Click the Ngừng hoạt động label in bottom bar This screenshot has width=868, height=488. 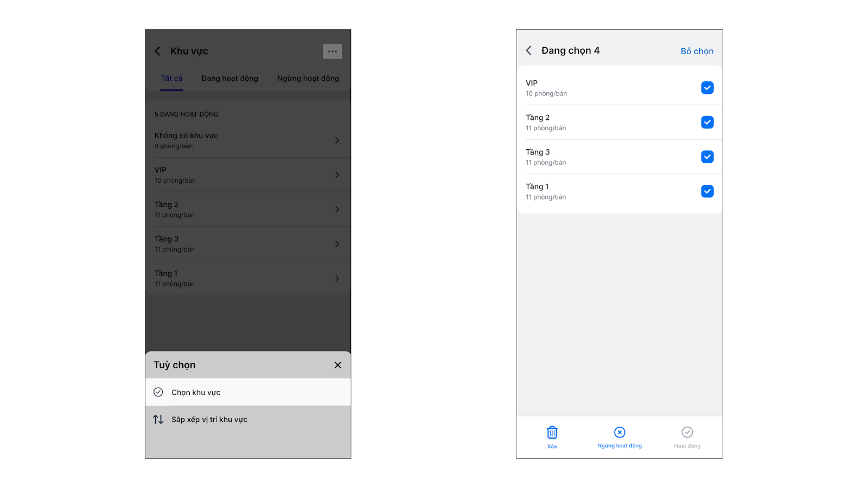pyautogui.click(x=620, y=446)
